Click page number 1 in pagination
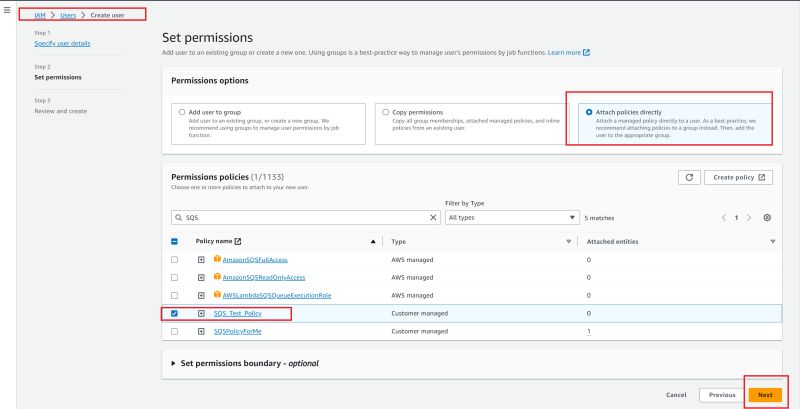The width and height of the screenshot is (800, 409). point(736,218)
